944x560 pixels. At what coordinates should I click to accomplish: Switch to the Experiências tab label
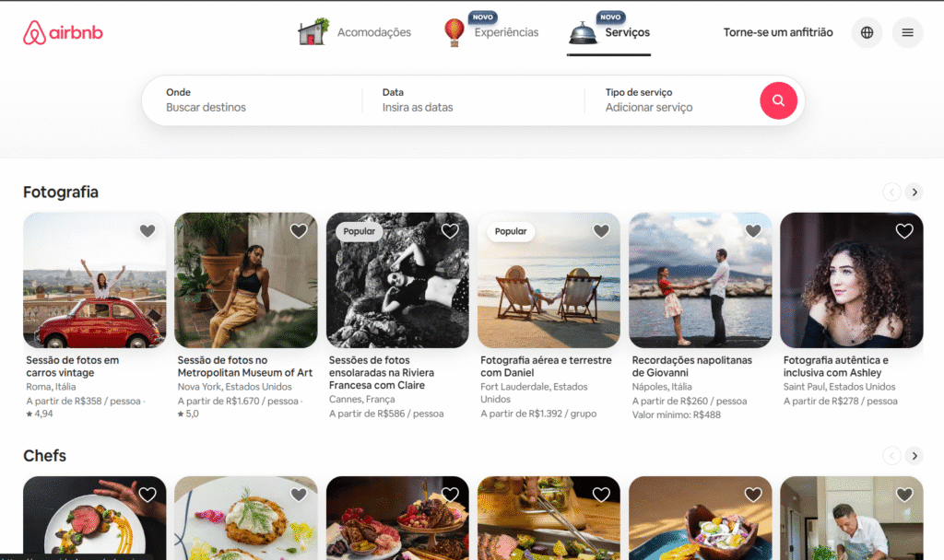506,33
